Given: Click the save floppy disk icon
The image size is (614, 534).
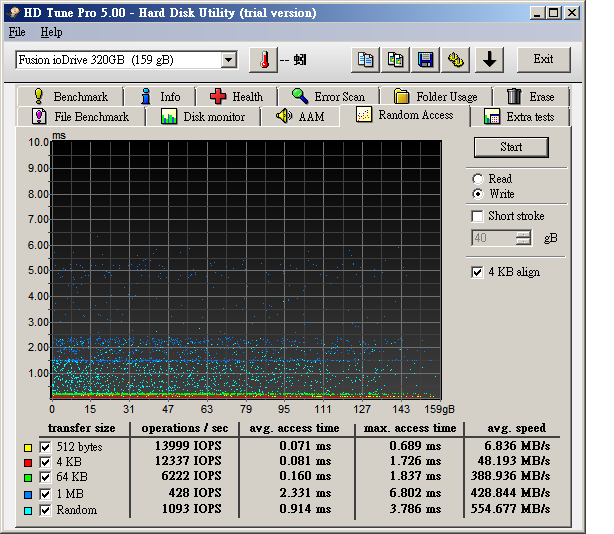Looking at the screenshot, I should coord(425,60).
